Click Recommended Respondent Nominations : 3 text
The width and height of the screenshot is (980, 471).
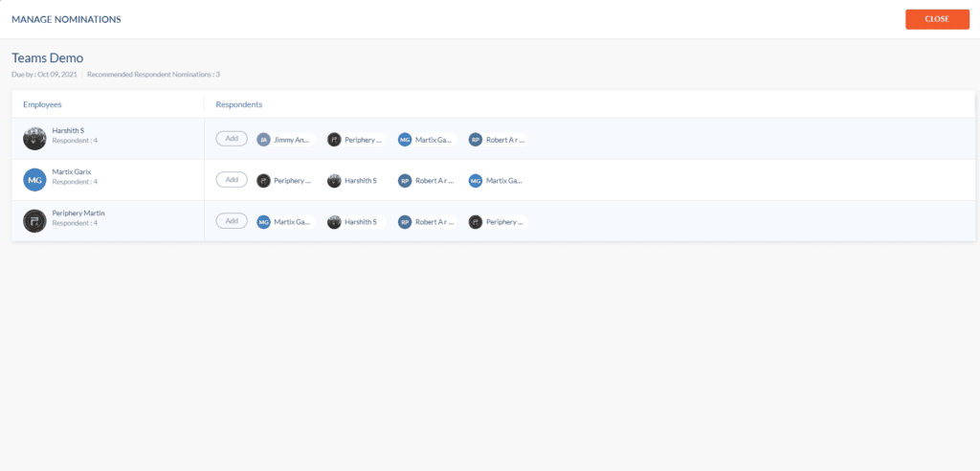coord(153,75)
